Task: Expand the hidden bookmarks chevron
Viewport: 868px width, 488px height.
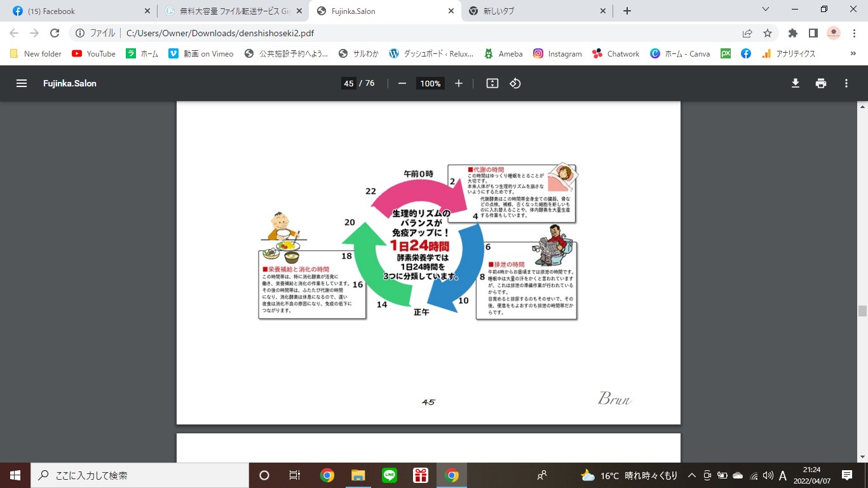Action: pos(853,54)
